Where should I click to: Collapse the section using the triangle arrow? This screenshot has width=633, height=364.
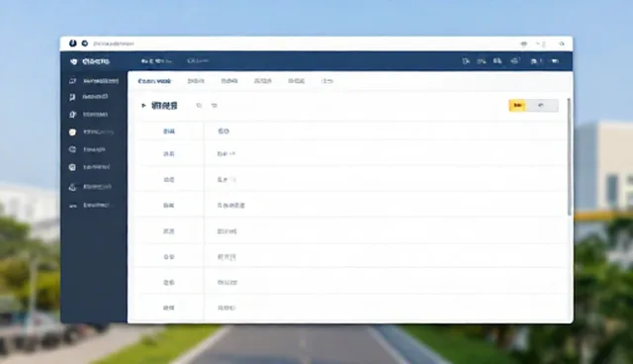[143, 105]
